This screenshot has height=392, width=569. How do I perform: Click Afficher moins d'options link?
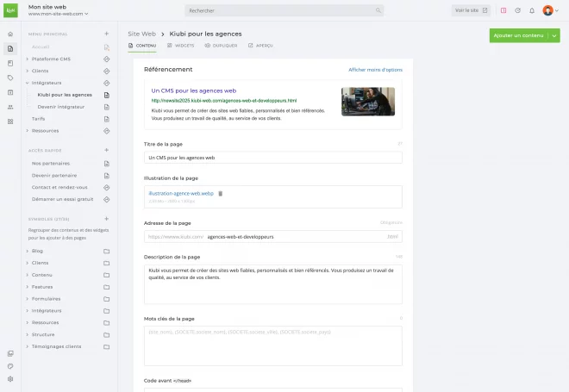(x=375, y=70)
